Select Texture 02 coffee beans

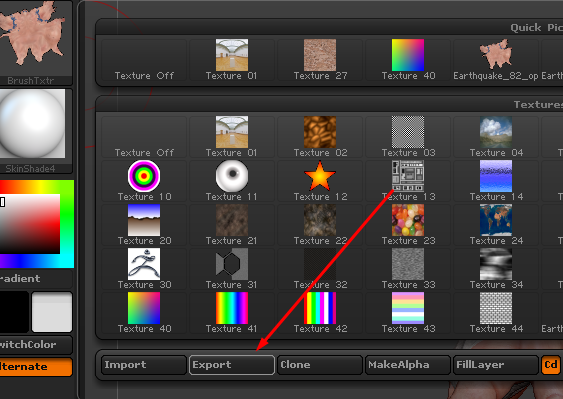[x=320, y=137]
